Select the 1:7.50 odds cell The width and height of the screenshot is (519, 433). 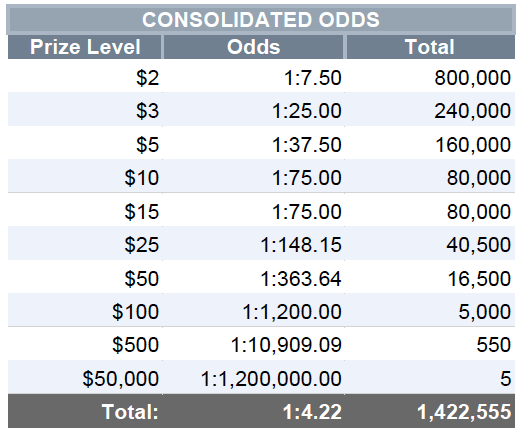[x=254, y=76]
